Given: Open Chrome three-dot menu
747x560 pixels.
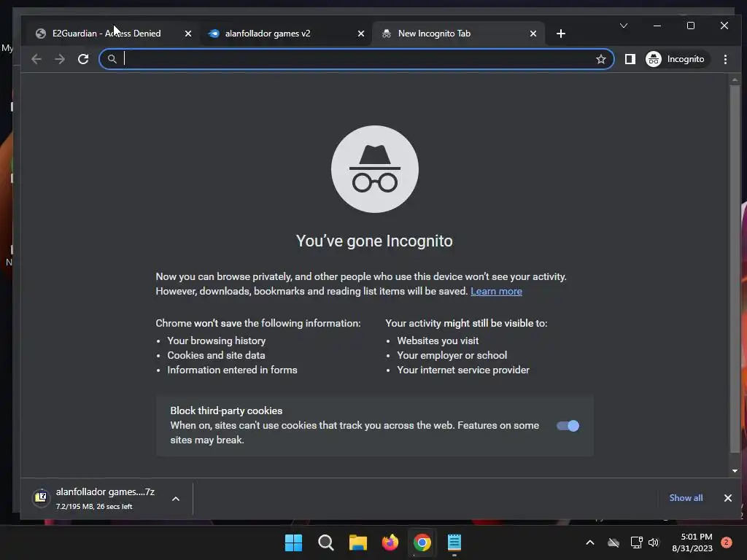Looking at the screenshot, I should pyautogui.click(x=725, y=59).
